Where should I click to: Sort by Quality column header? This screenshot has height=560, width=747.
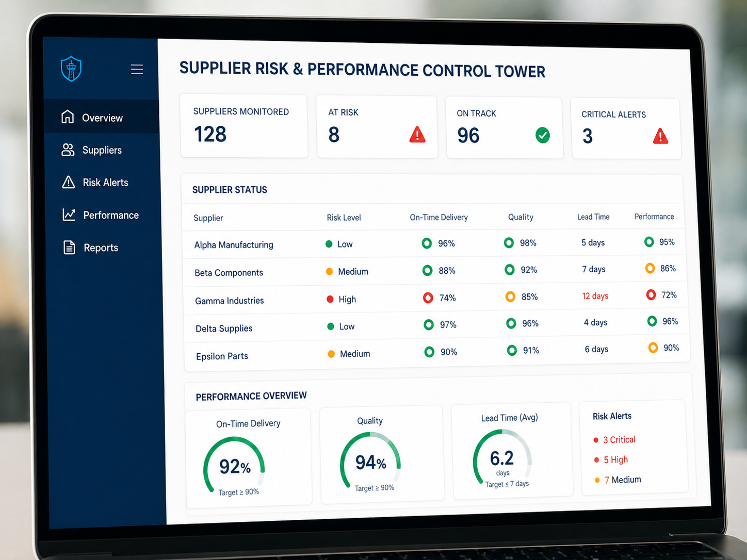[x=521, y=217]
